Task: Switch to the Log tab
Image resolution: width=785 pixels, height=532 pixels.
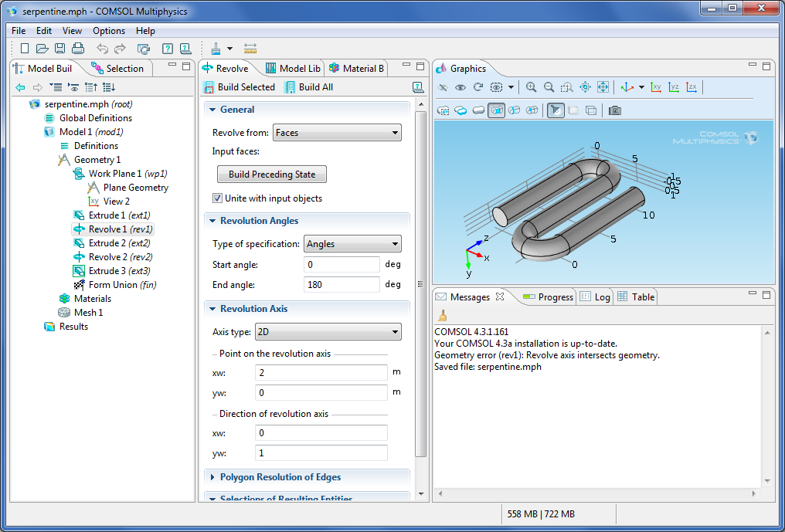Action: 595,296
